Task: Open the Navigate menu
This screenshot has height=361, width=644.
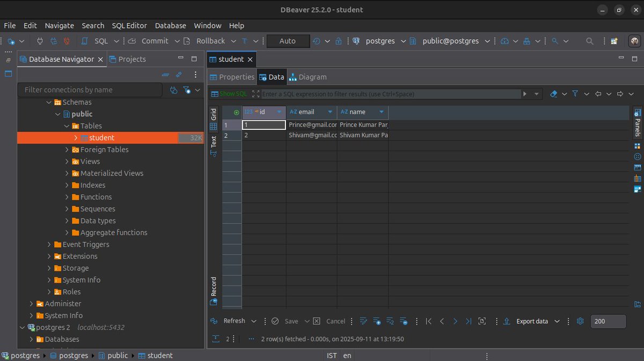Action: [60, 25]
